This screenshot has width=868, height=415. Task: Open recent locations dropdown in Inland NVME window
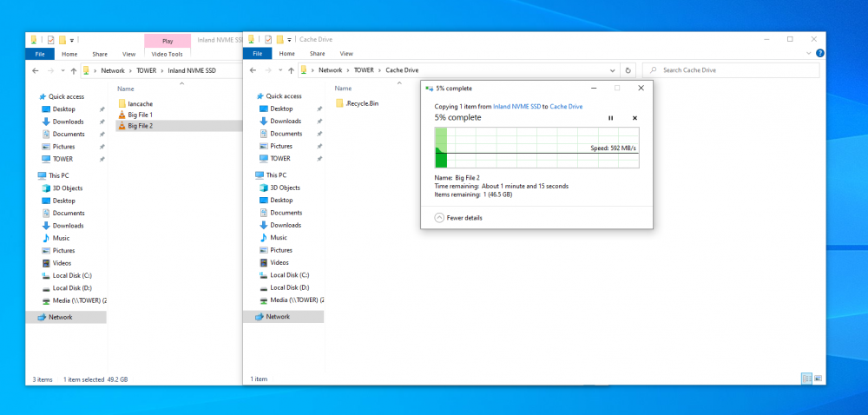[x=62, y=71]
